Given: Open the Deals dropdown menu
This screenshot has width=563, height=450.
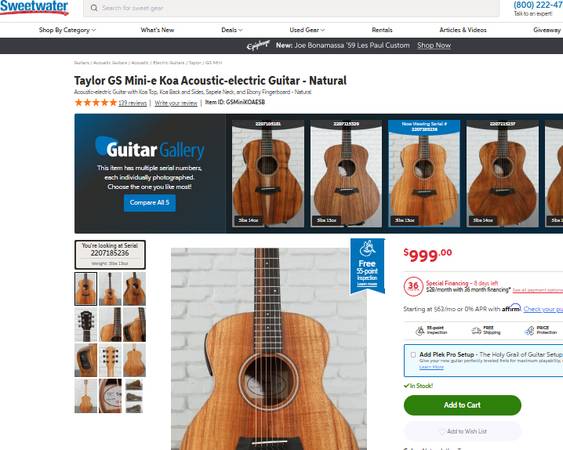Looking at the screenshot, I should coord(232,30).
